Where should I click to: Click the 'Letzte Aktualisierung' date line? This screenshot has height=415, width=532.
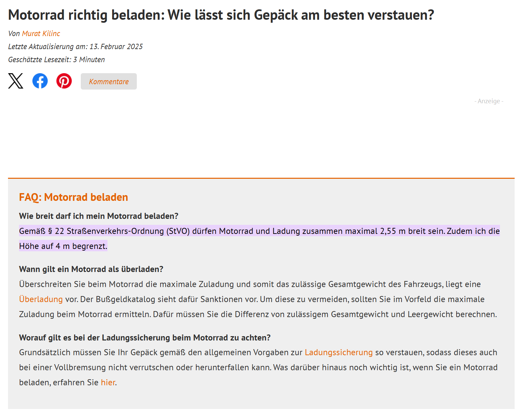pyautogui.click(x=75, y=46)
